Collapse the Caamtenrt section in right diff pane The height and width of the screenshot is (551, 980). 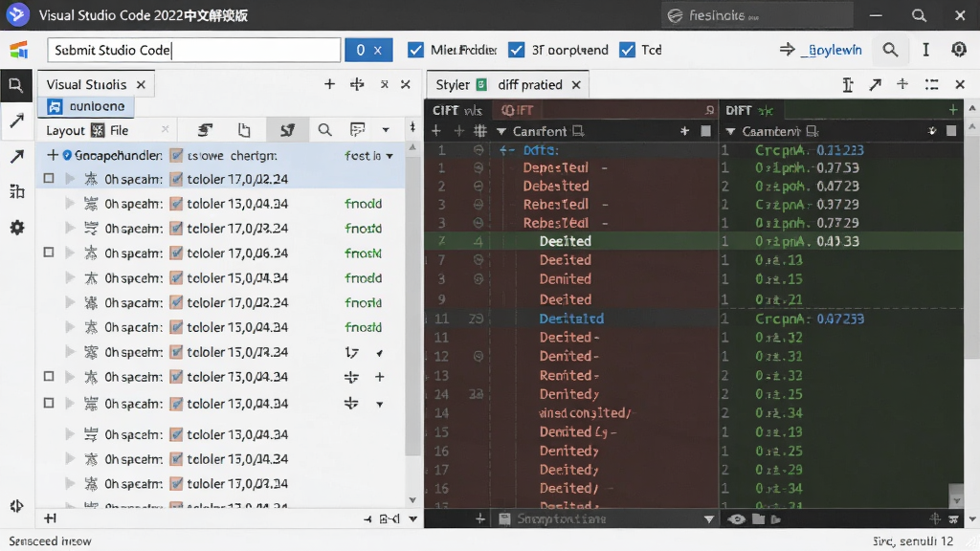pyautogui.click(x=730, y=132)
